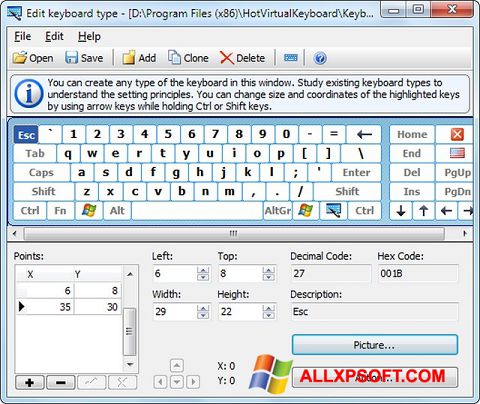
Task: Click the Description text field
Action: tap(375, 312)
